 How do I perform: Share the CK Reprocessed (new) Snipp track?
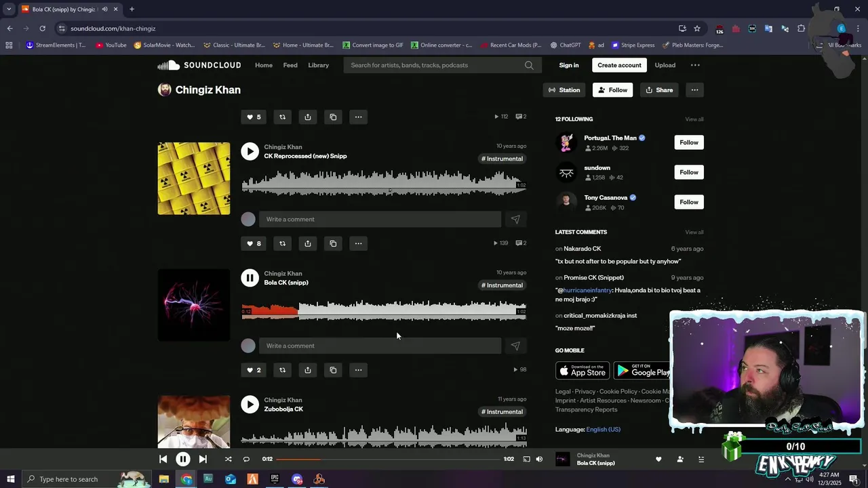(x=308, y=243)
